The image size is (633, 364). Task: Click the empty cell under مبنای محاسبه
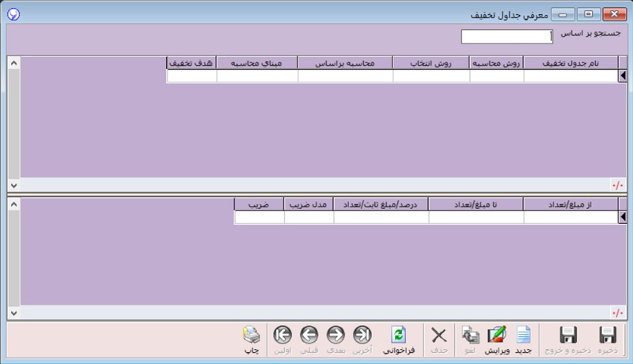257,77
